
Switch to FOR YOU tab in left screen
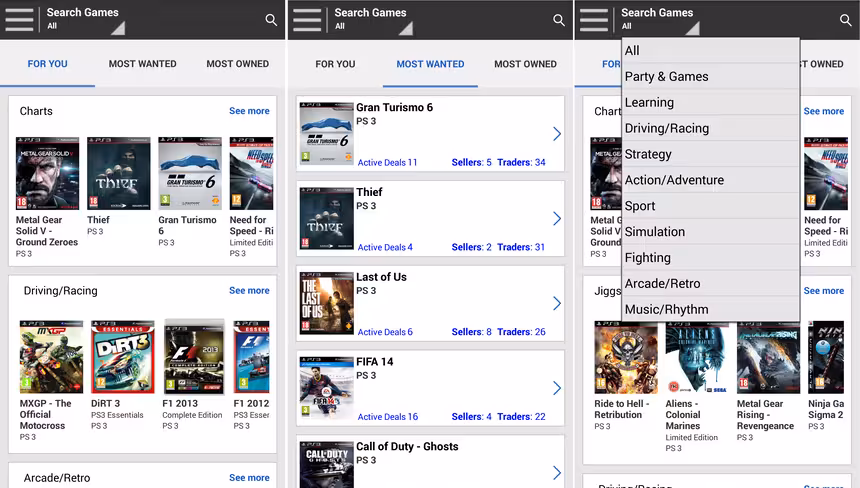48,64
